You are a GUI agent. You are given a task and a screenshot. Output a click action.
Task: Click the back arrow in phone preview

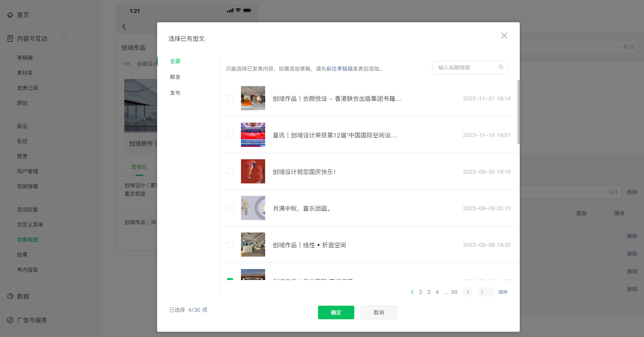coord(124,26)
